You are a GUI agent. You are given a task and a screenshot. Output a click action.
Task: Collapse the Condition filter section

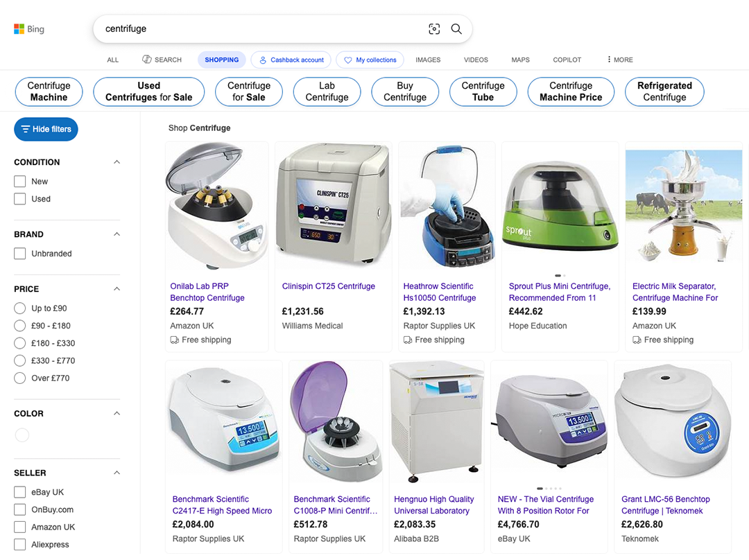[117, 162]
